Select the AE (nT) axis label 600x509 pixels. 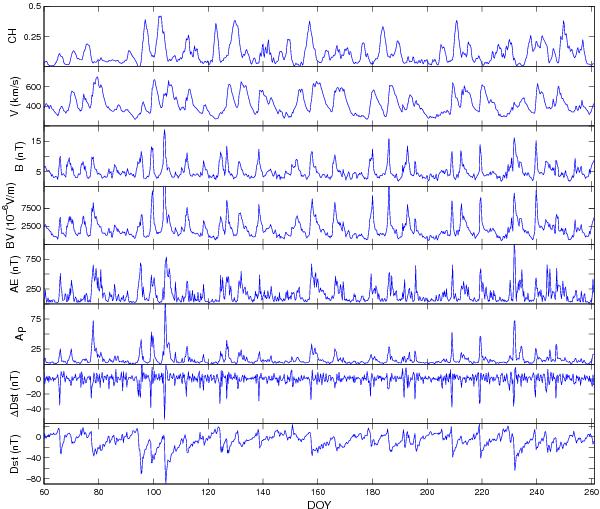[14, 274]
